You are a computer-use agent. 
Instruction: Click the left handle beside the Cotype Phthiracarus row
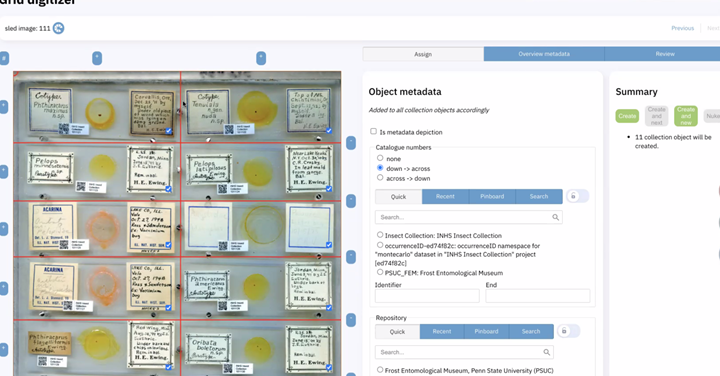coord(4,107)
